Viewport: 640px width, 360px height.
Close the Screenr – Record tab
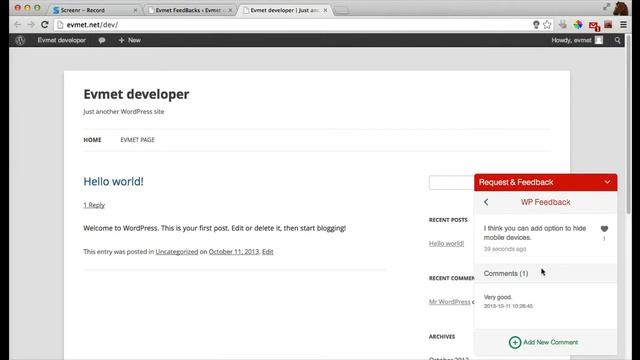[136, 10]
